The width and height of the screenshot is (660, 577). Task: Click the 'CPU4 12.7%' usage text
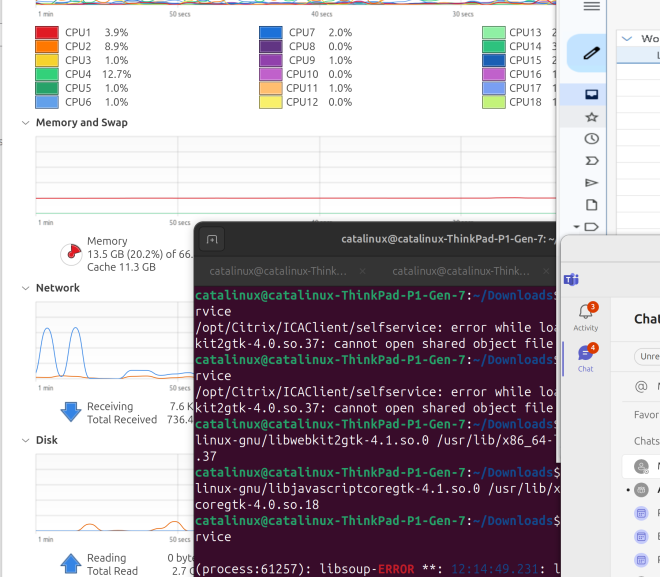coord(98,74)
